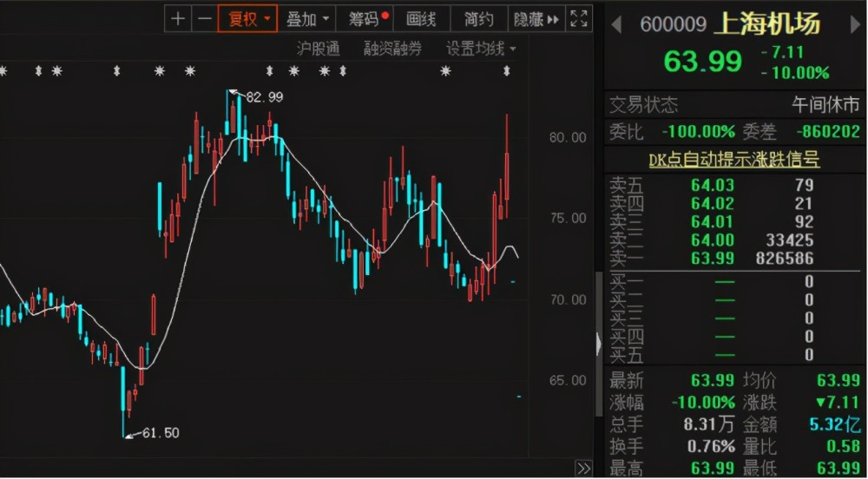Click the minus zoom-out chart button

205,19
